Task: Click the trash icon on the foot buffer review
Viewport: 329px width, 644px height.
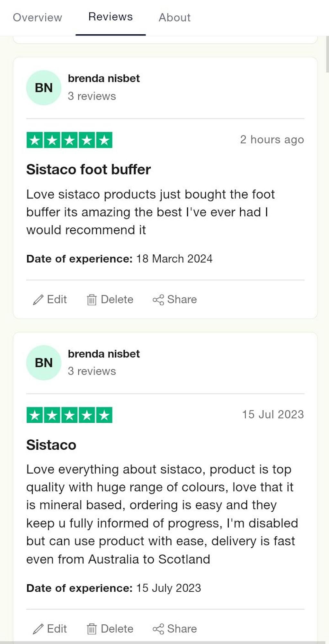Action: (x=92, y=300)
